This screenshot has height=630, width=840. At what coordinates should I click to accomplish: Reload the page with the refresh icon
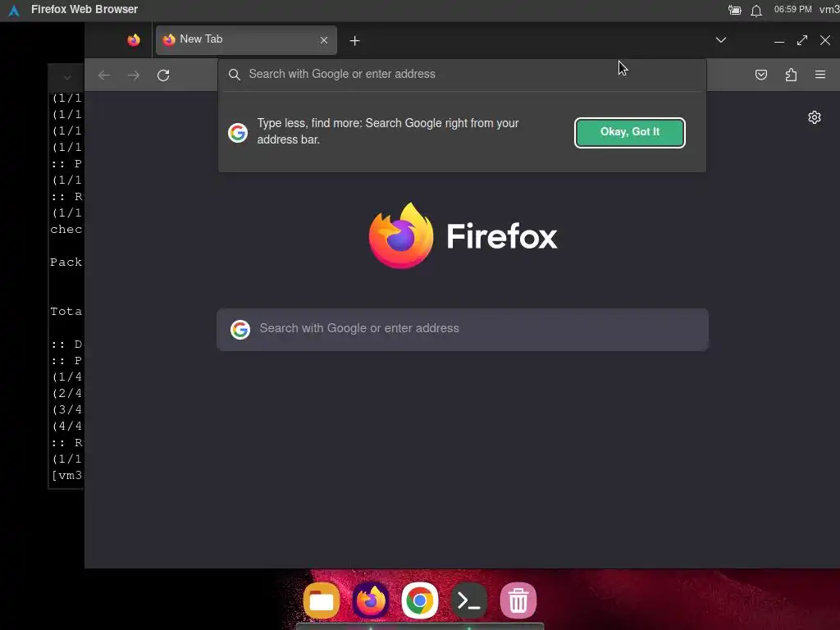[x=163, y=75]
